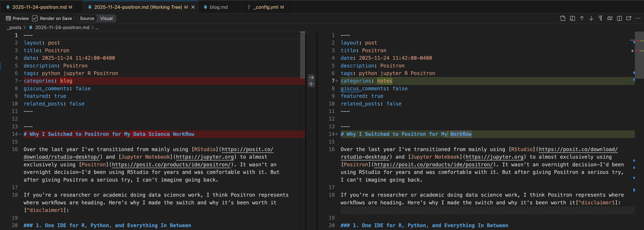Switch the editor to Visual mode
This screenshot has width=644, height=230.
tap(106, 18)
